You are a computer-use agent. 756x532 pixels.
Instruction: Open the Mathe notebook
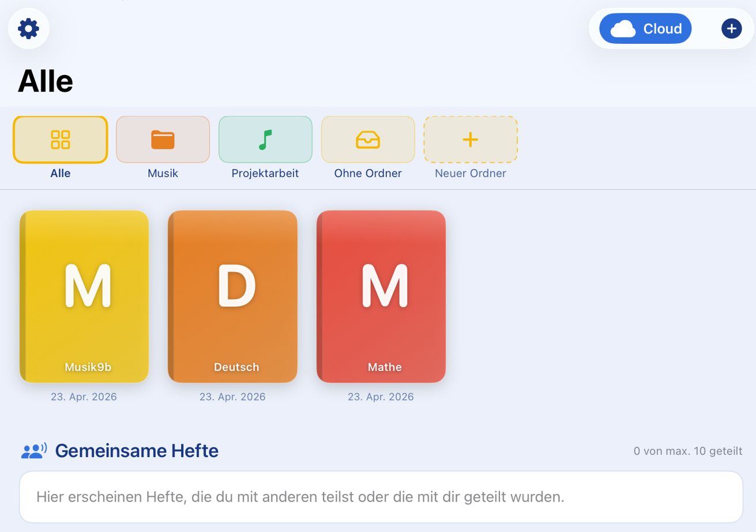(381, 296)
